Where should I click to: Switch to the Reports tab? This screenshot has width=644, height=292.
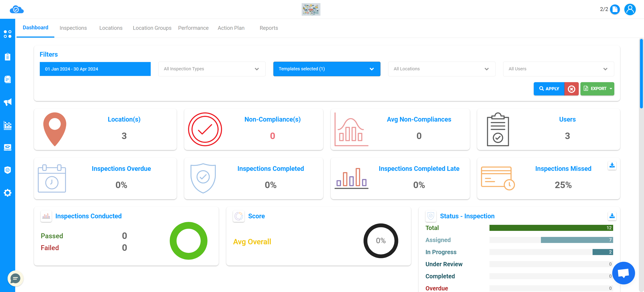coord(269,28)
